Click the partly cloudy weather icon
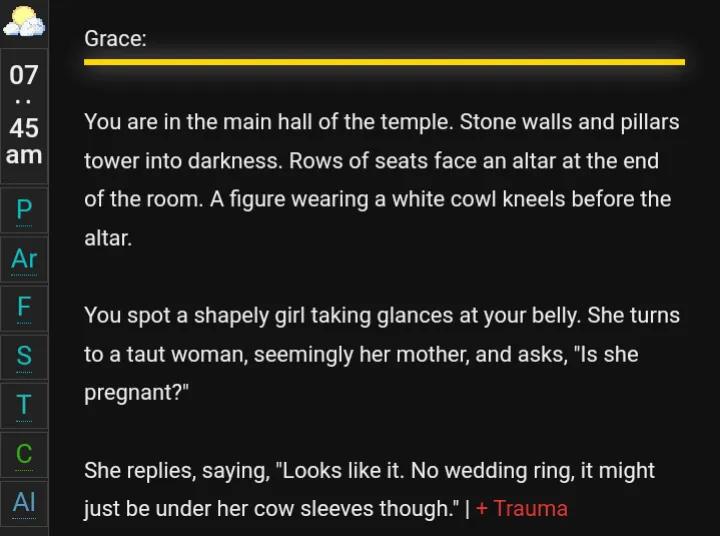Screen dimensions: 720x536 coord(23,22)
